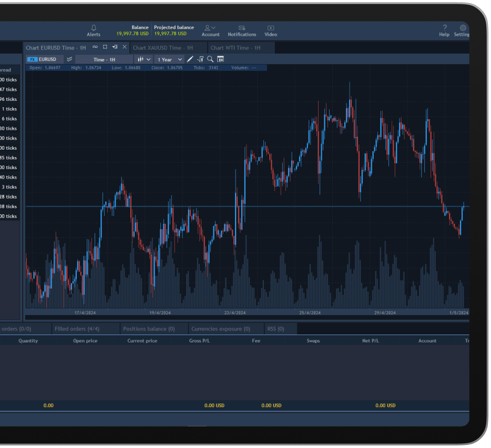Open the Notifications envelope icon
This screenshot has height=448, width=491.
(242, 28)
